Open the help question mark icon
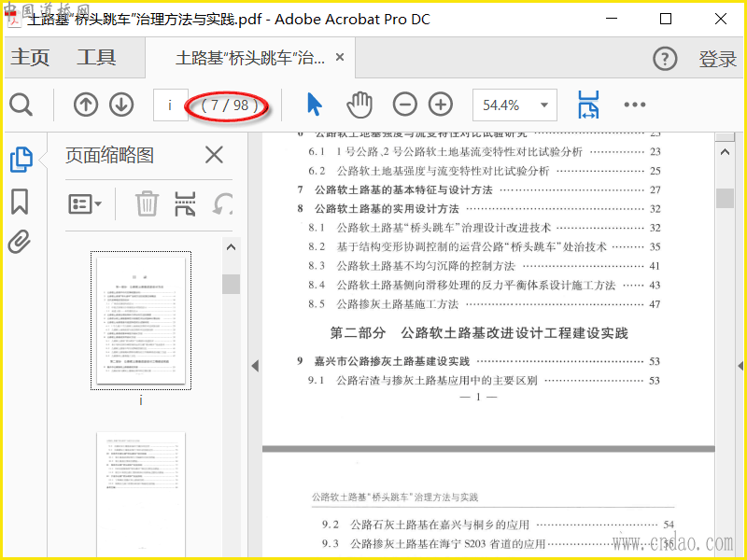The image size is (747, 560). (x=665, y=59)
